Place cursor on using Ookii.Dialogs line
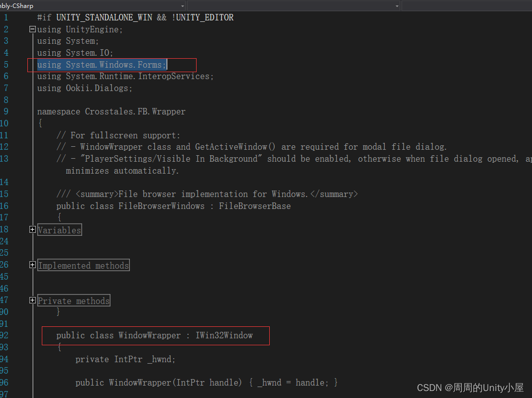The image size is (532, 398). tap(84, 88)
